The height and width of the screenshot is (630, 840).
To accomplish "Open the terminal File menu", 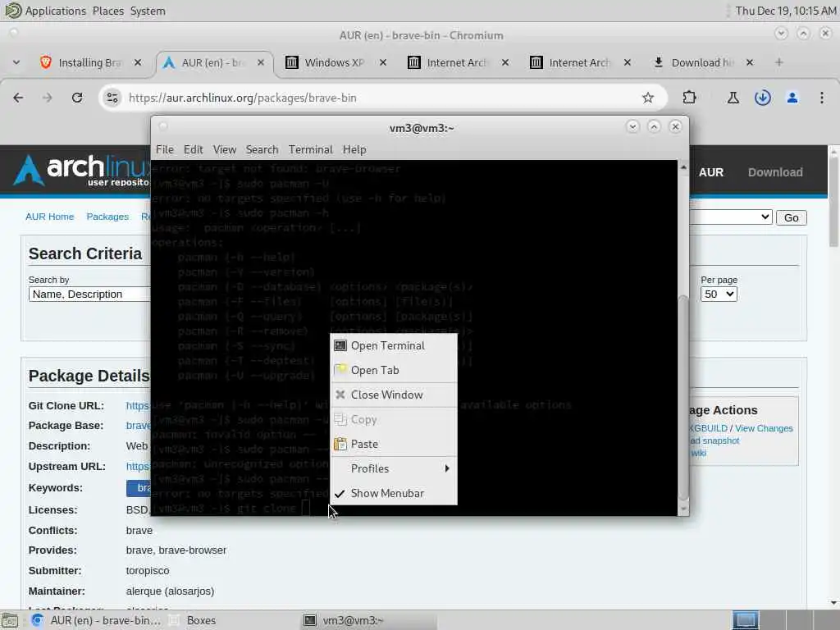I will coord(164,149).
